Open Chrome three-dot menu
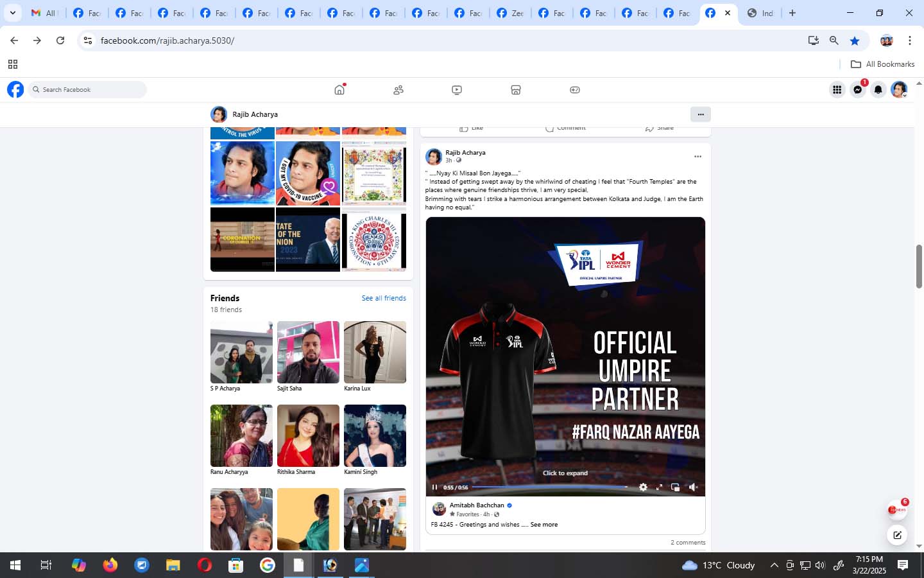 point(910,40)
